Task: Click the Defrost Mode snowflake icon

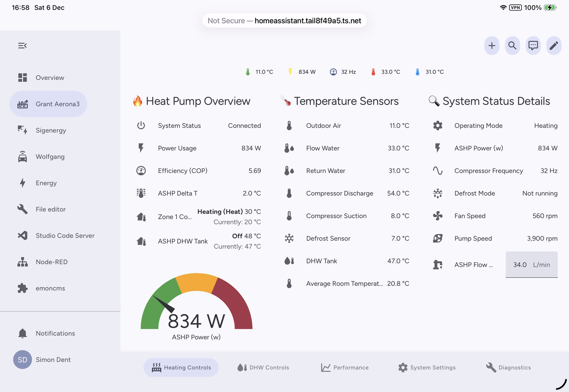Action: click(438, 193)
